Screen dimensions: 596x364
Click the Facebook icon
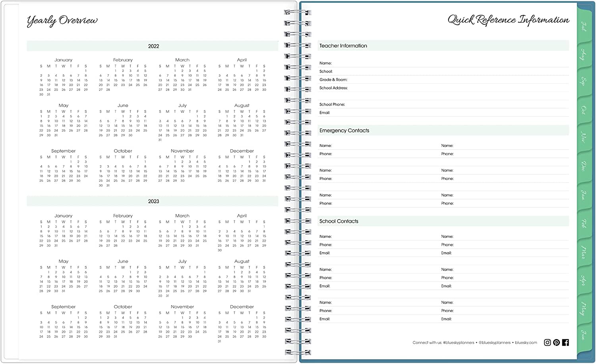click(565, 342)
